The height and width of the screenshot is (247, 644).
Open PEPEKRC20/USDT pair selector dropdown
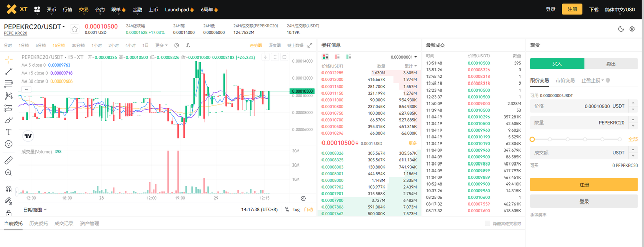pyautogui.click(x=35, y=27)
